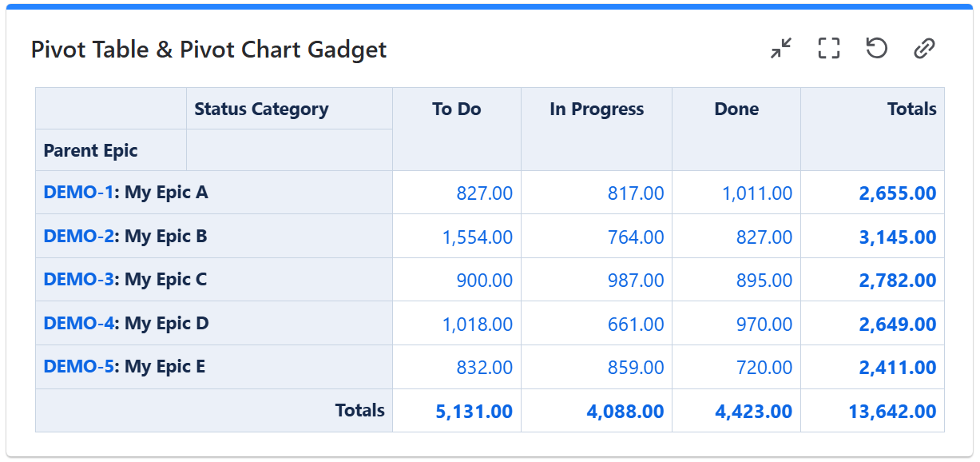
Task: Click the 13,642.00 grand total
Action: click(893, 412)
